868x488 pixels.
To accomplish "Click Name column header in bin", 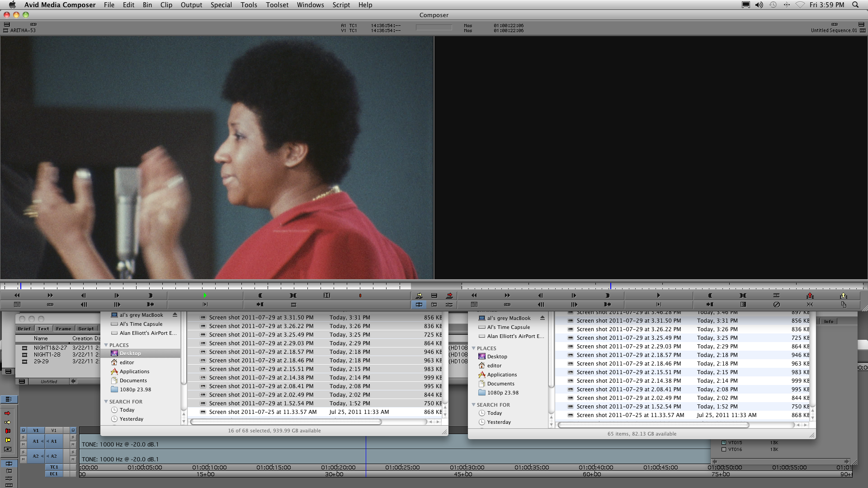I will 41,338.
